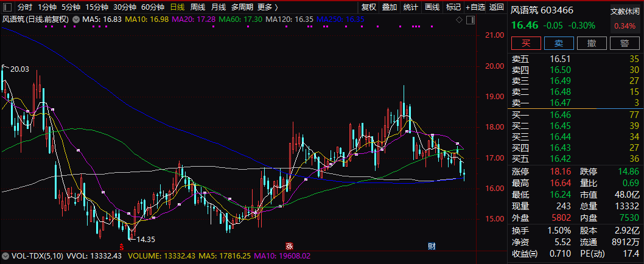Select the 30分钟 period tab
This screenshot has width=644, height=264.
coord(124,7)
